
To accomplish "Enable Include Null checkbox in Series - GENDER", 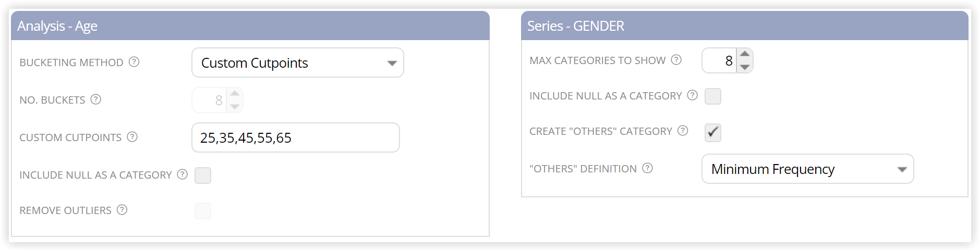I will click(x=713, y=96).
